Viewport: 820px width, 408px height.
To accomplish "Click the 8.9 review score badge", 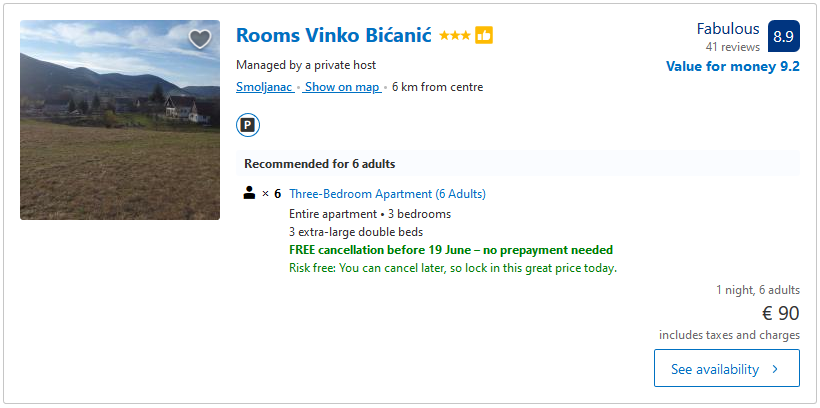I will click(783, 36).
